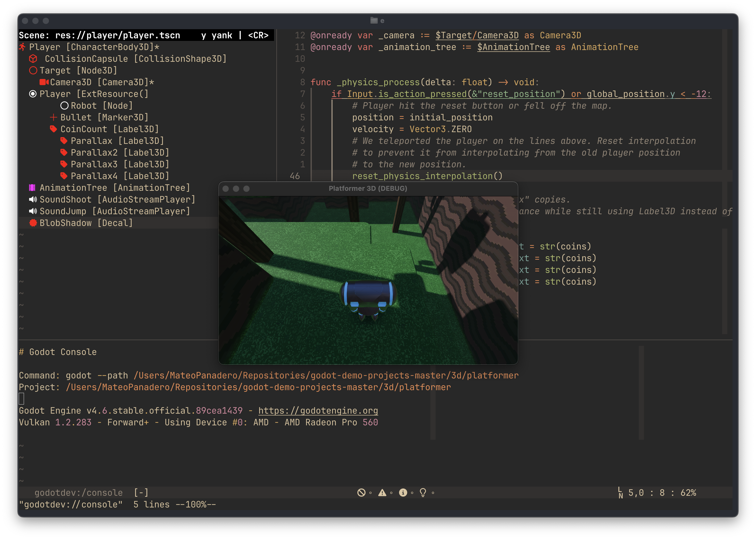Click the warnings triangle icon in statusline
This screenshot has height=539, width=756.
(382, 493)
